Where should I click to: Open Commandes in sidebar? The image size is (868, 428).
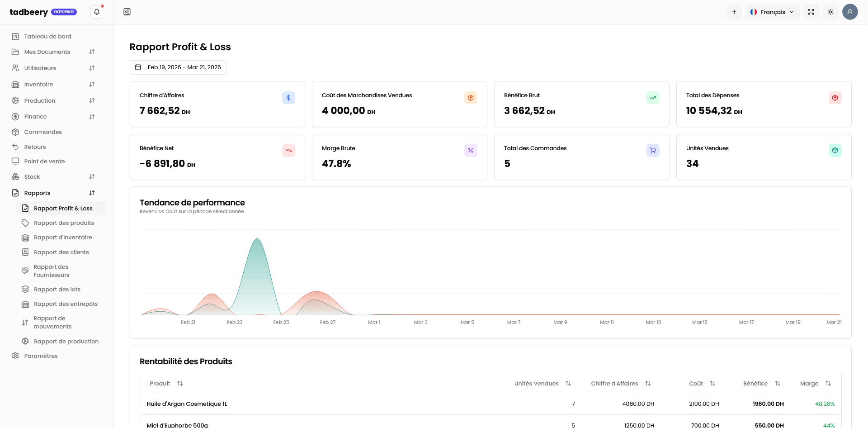pyautogui.click(x=43, y=132)
